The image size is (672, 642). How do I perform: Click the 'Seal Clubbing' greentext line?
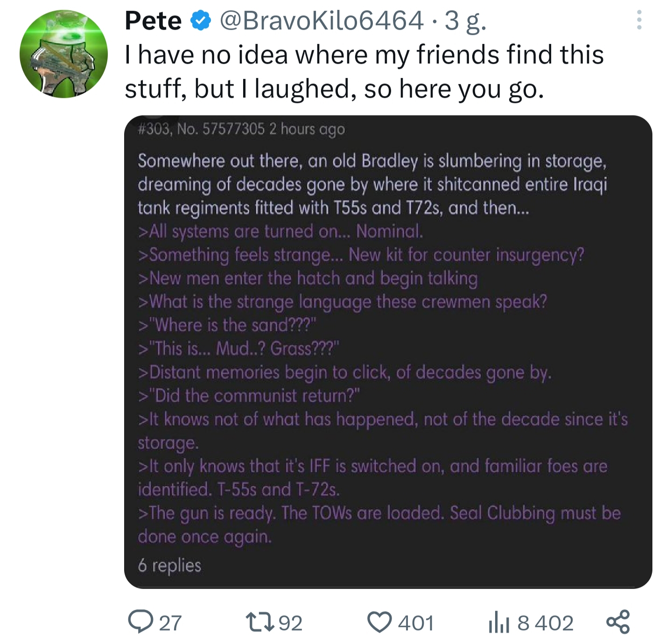[379, 524]
